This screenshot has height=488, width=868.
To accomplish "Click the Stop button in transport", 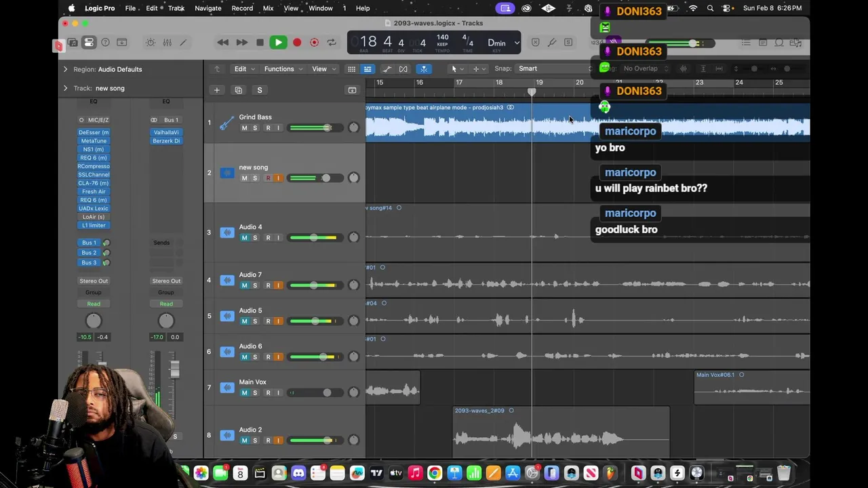I will [x=260, y=43].
